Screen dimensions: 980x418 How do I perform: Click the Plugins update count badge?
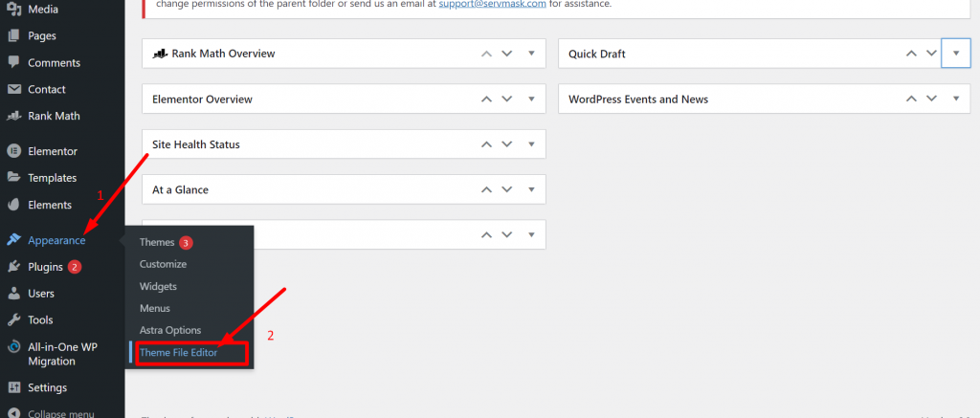coord(75,268)
